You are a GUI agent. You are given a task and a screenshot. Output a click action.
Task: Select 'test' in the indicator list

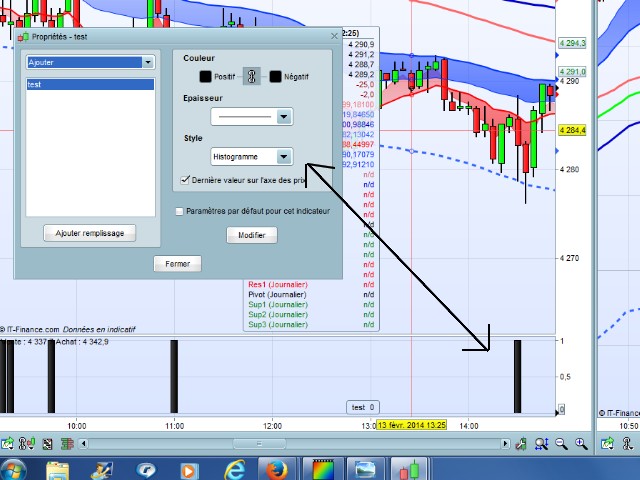90,84
